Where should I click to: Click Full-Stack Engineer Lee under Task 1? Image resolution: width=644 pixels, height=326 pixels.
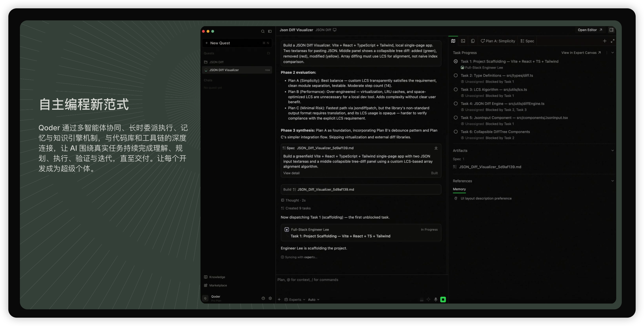[x=484, y=68]
